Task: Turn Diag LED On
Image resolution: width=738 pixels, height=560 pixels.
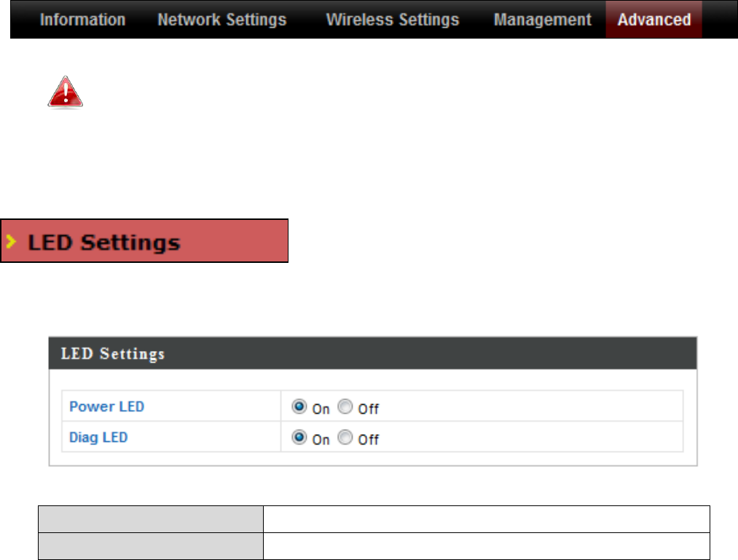Action: click(x=299, y=437)
